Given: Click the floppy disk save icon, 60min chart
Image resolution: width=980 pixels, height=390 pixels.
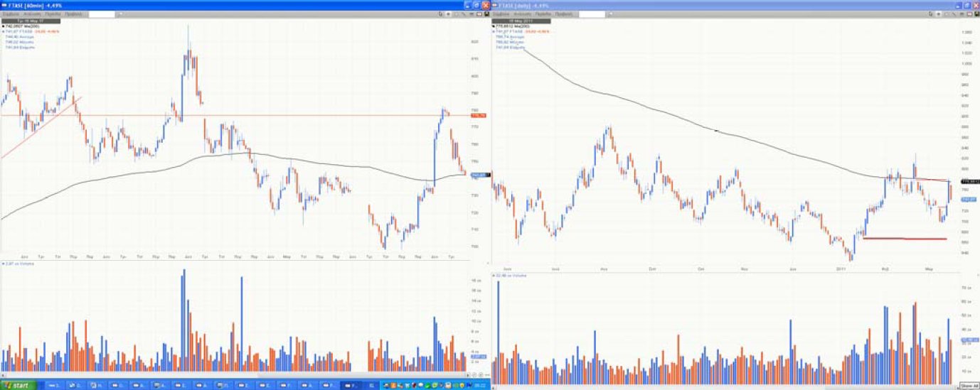Looking at the screenshot, I should pos(486,13).
